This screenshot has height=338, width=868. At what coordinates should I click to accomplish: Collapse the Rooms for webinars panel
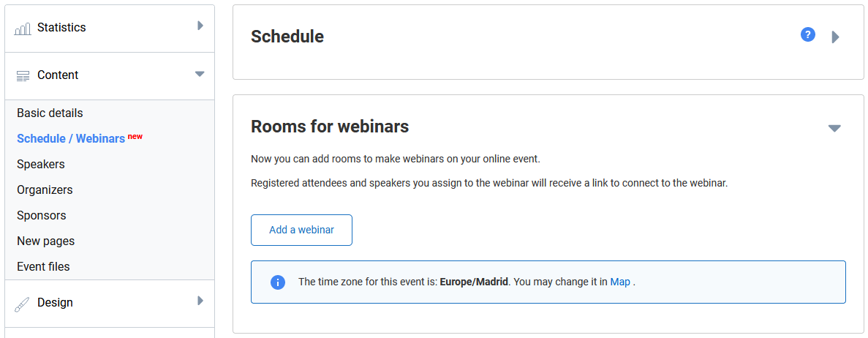(x=834, y=128)
